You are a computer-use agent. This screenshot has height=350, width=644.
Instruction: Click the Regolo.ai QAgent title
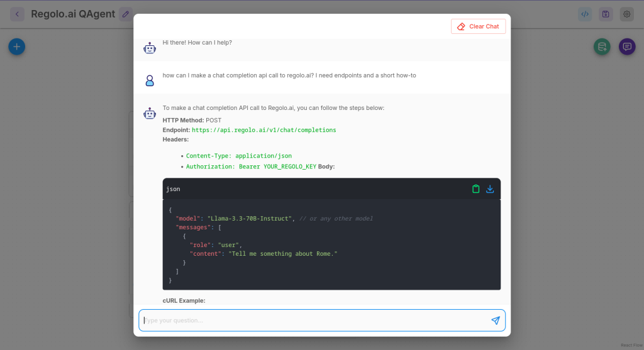tap(73, 14)
